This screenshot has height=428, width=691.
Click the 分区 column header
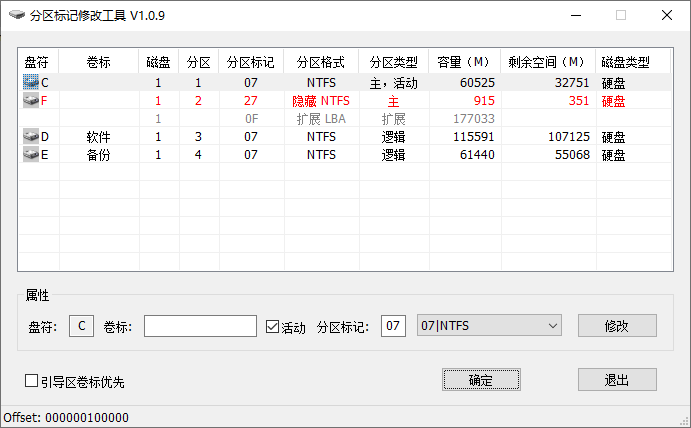(199, 62)
